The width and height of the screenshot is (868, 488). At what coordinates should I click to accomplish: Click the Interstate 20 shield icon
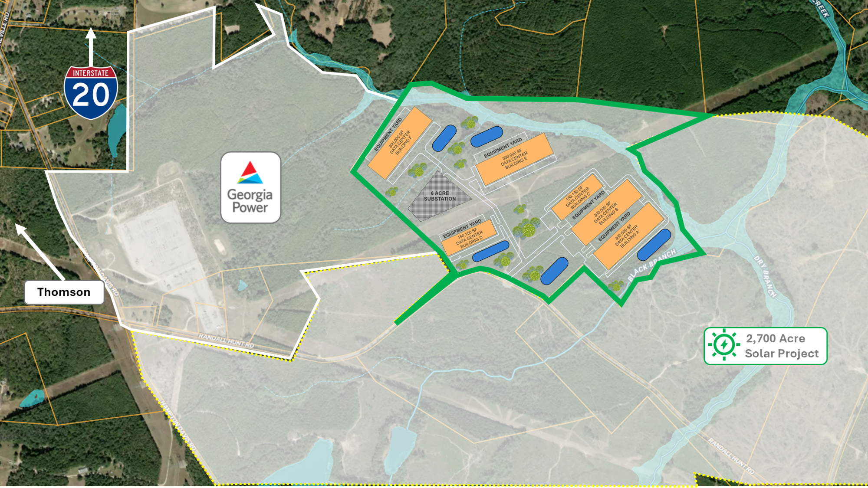tap(91, 93)
